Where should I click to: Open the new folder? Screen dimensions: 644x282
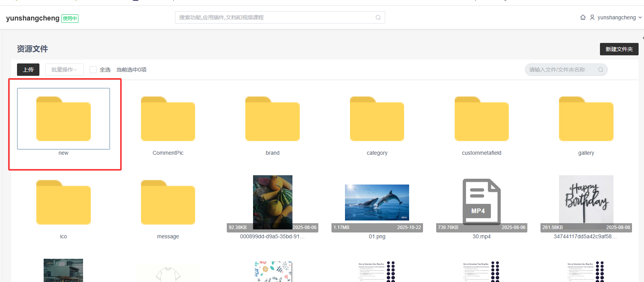(63, 119)
